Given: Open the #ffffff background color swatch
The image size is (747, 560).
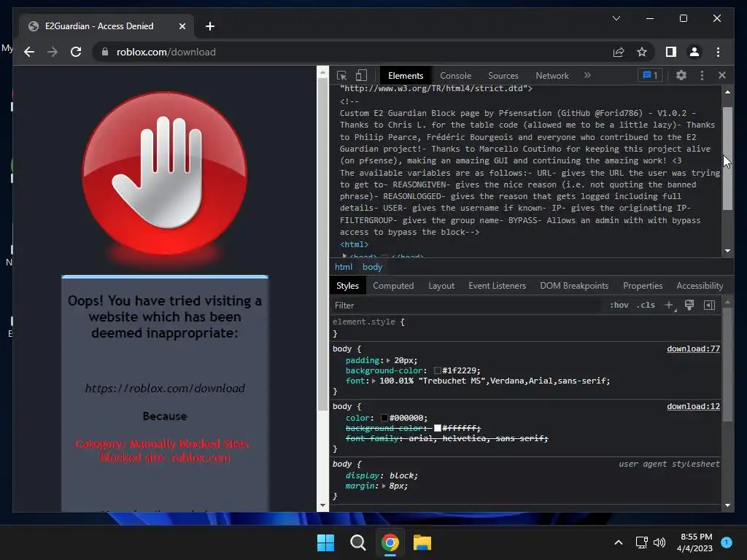Looking at the screenshot, I should click(438, 428).
